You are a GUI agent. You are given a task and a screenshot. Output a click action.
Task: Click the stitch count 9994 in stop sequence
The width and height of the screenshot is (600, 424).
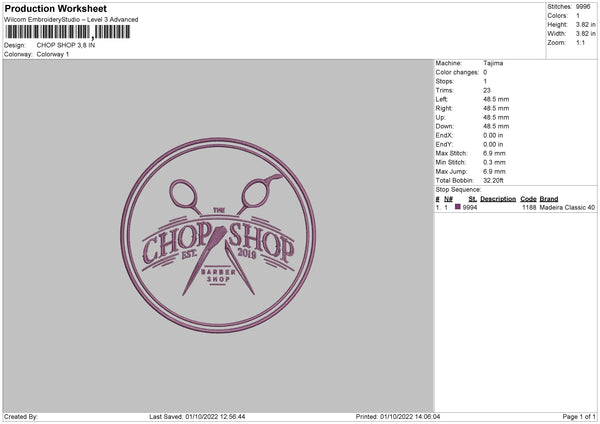tap(470, 207)
